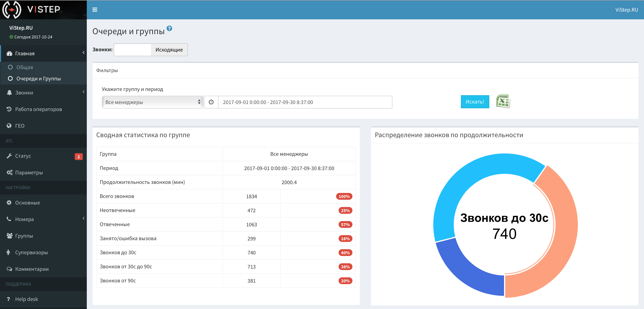This screenshot has width=644, height=309.
Task: Toggle the hamburger sidebar menu
Action: pos(95,10)
